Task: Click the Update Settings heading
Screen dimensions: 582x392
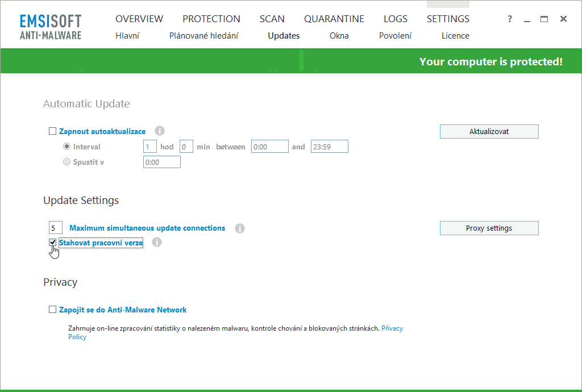Action: [81, 201]
